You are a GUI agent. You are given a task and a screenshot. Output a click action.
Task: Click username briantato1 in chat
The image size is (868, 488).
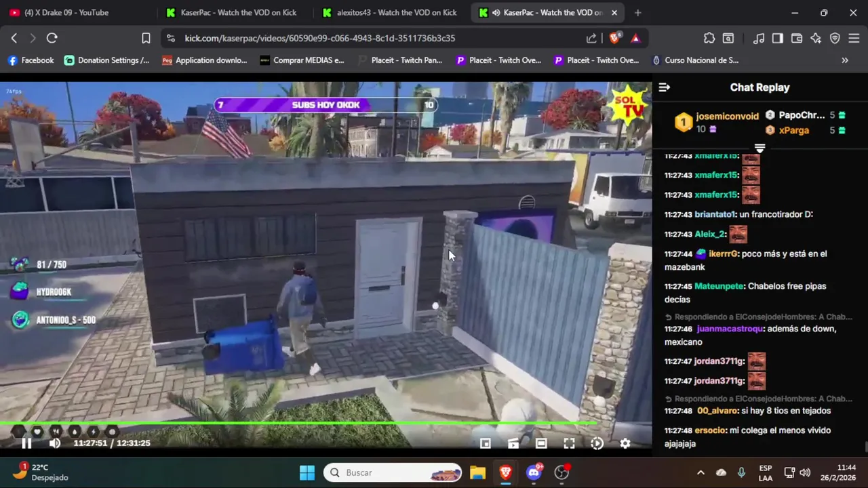(x=715, y=214)
